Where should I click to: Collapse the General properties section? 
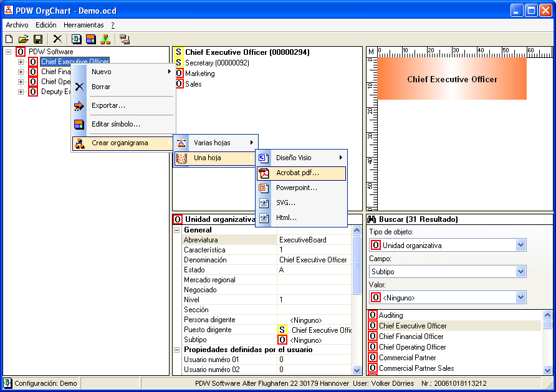tap(177, 230)
